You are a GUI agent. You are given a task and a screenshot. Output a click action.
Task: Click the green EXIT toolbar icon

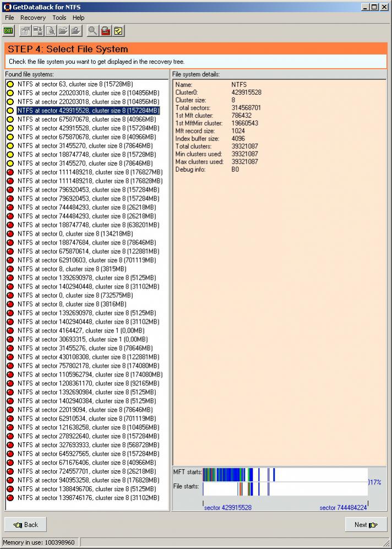pyautogui.click(x=8, y=31)
